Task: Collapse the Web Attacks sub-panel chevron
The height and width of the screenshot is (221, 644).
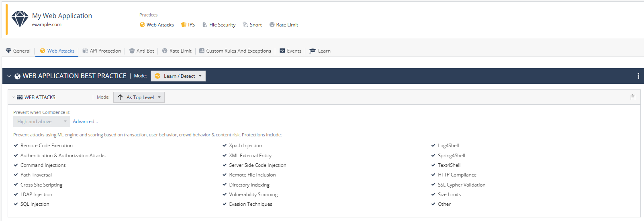Action: coord(13,97)
